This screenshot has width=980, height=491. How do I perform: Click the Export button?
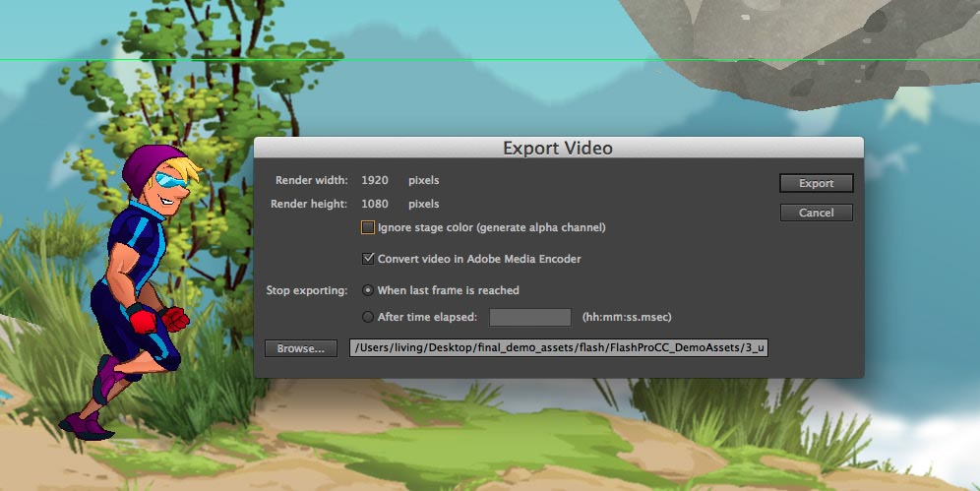(817, 183)
